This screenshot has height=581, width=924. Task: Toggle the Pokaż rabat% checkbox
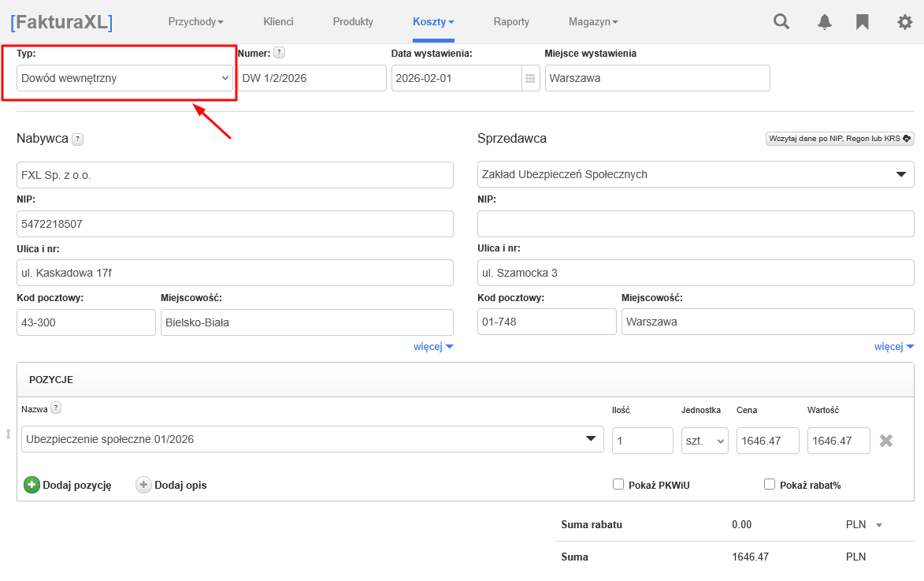click(770, 485)
